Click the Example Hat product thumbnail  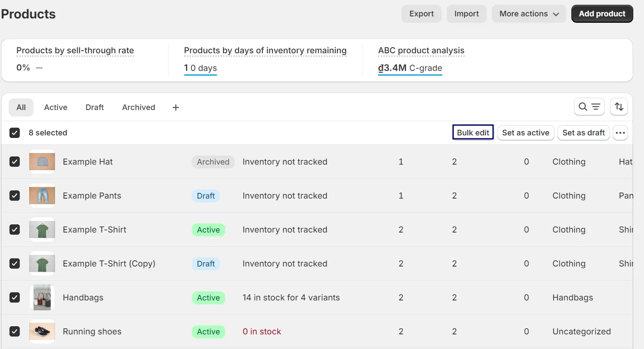(42, 162)
